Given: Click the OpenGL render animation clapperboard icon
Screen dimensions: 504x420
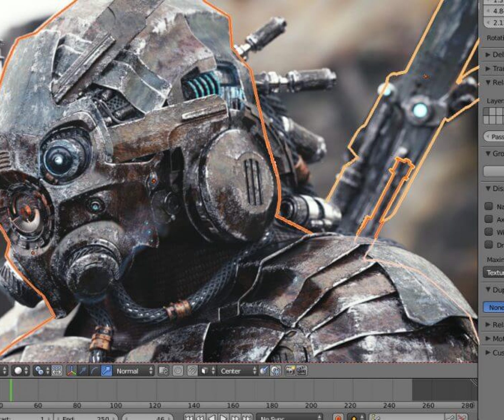Looking at the screenshot, I should [302, 371].
